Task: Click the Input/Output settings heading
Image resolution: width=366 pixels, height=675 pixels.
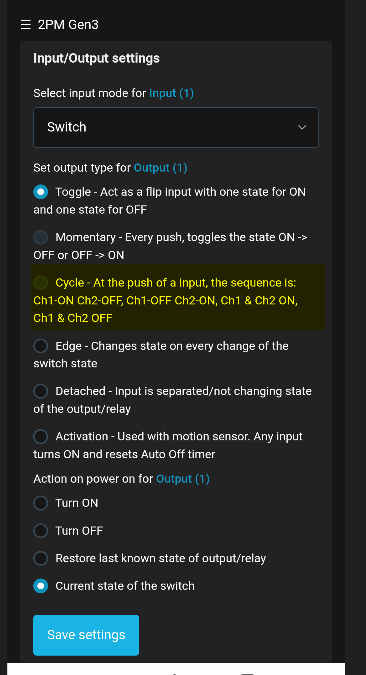Action: coord(96,58)
